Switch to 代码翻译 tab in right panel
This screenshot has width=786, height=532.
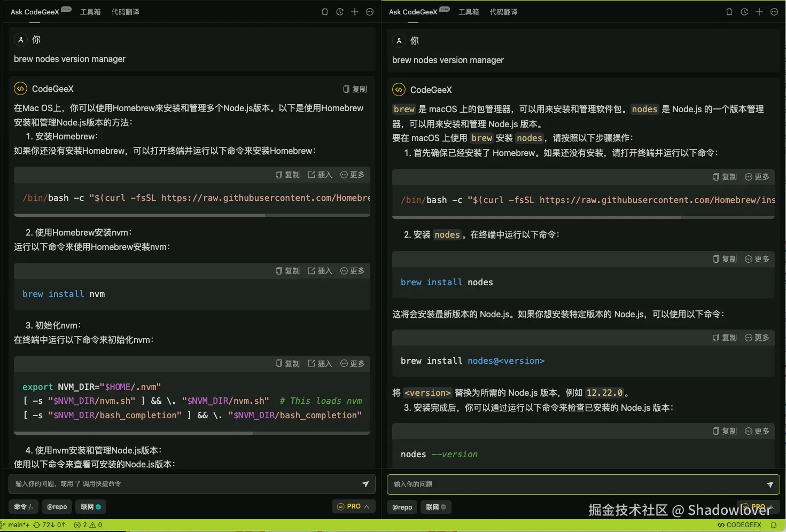[504, 12]
